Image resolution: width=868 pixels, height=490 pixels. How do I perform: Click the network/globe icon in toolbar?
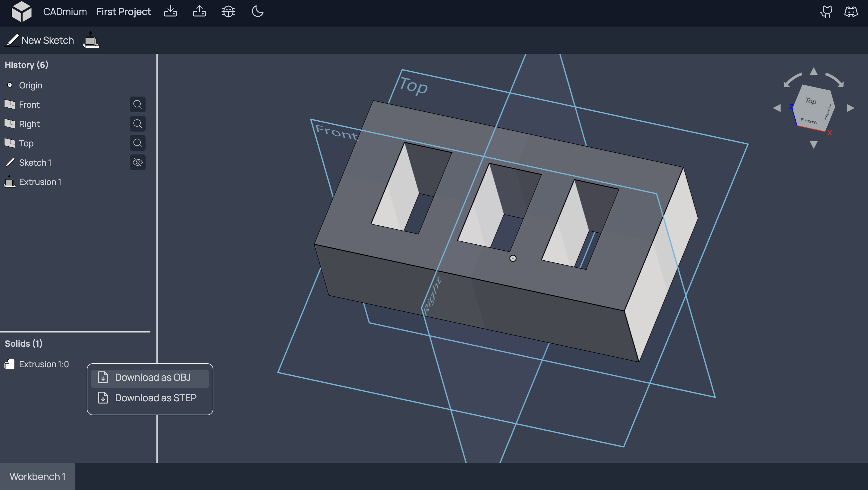tap(228, 11)
